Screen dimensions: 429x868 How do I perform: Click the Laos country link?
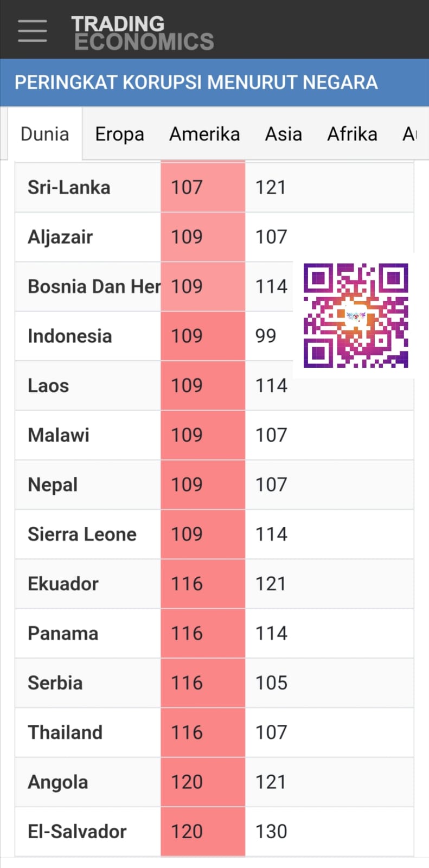48,386
